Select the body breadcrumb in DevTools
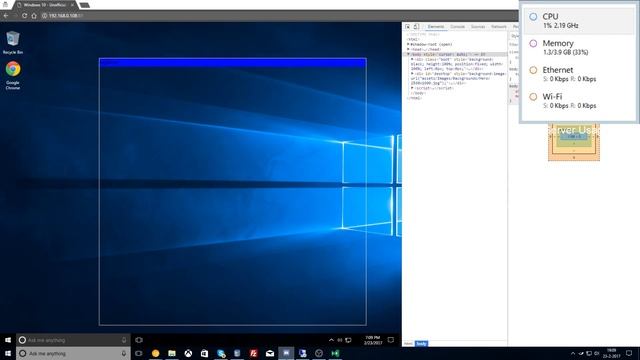Image resolution: width=640 pixels, height=360 pixels. [422, 344]
